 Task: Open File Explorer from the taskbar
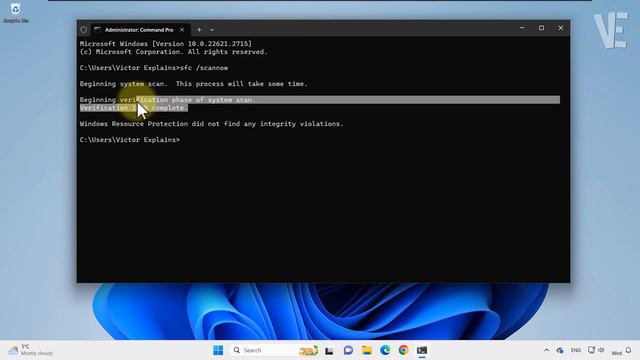click(x=367, y=350)
